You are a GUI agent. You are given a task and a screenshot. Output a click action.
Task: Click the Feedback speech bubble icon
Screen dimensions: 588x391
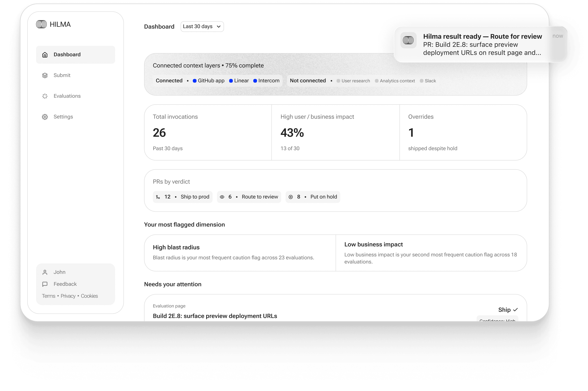(x=45, y=284)
